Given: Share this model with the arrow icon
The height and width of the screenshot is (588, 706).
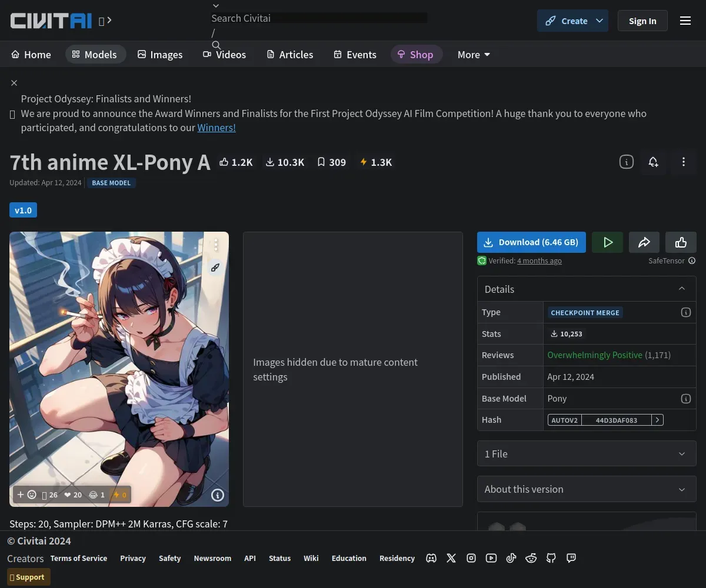Looking at the screenshot, I should click(x=644, y=242).
